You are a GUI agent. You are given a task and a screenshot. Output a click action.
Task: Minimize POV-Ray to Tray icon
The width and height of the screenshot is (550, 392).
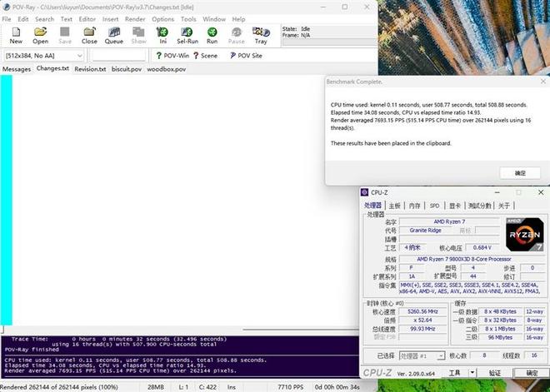[x=261, y=34]
